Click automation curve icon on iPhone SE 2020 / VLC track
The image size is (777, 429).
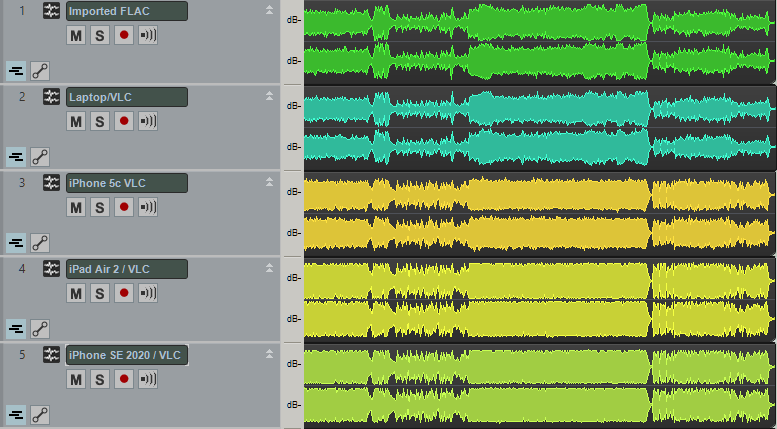[x=40, y=415]
